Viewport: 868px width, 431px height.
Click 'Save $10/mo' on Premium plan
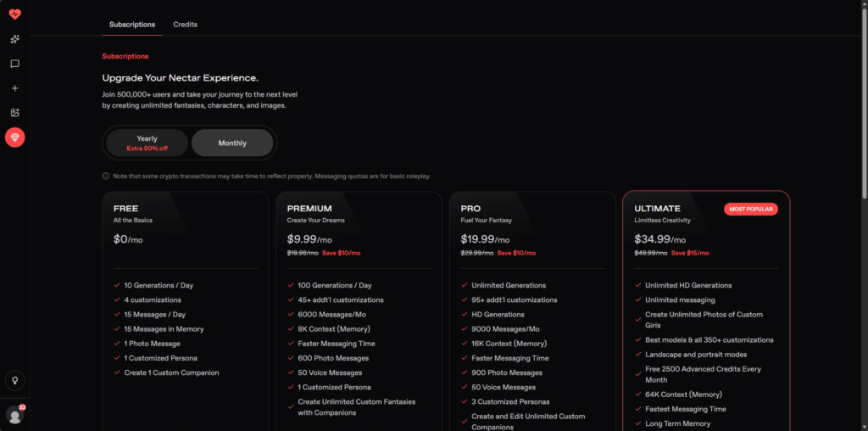[x=341, y=253]
